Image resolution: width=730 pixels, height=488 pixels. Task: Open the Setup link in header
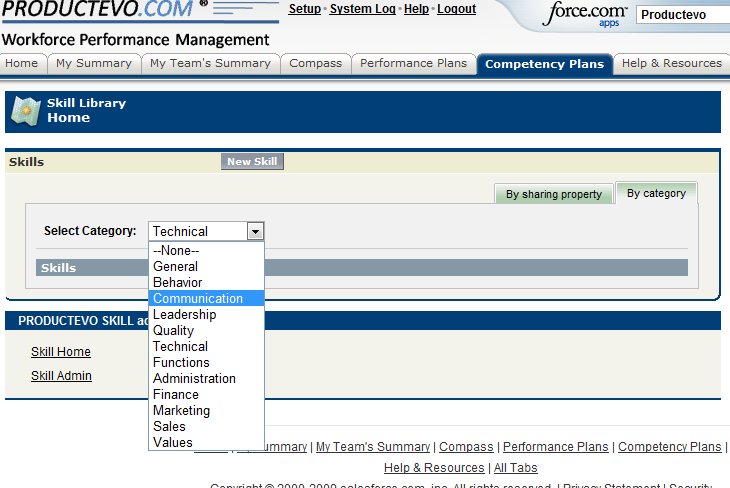304,9
